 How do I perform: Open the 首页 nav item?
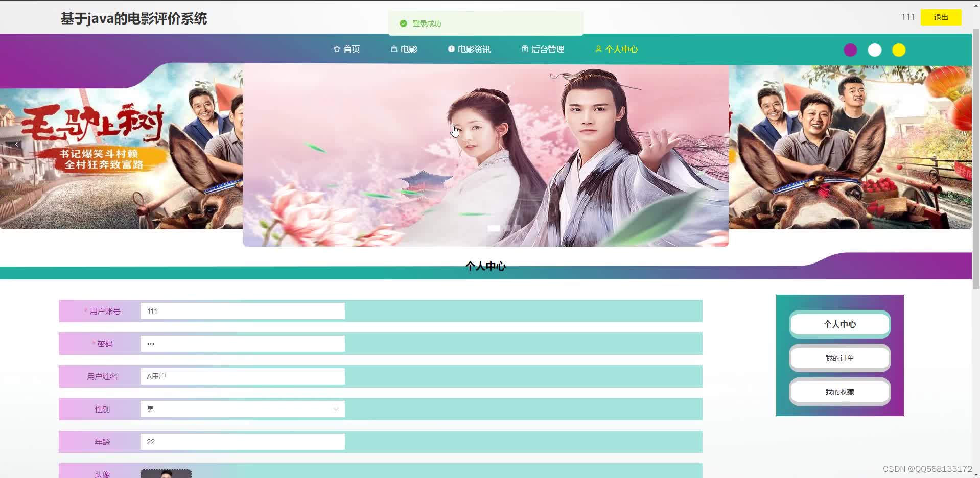(x=347, y=49)
